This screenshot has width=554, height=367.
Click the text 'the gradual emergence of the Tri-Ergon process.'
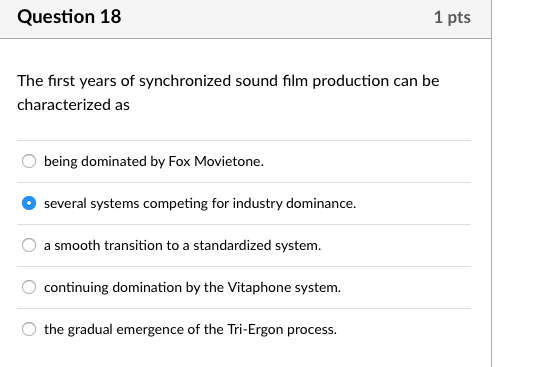click(190, 329)
